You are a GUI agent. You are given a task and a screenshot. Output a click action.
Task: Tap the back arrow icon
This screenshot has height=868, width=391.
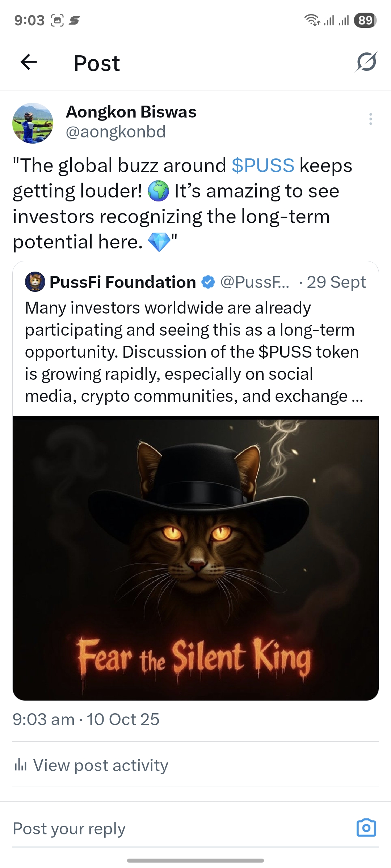[29, 62]
